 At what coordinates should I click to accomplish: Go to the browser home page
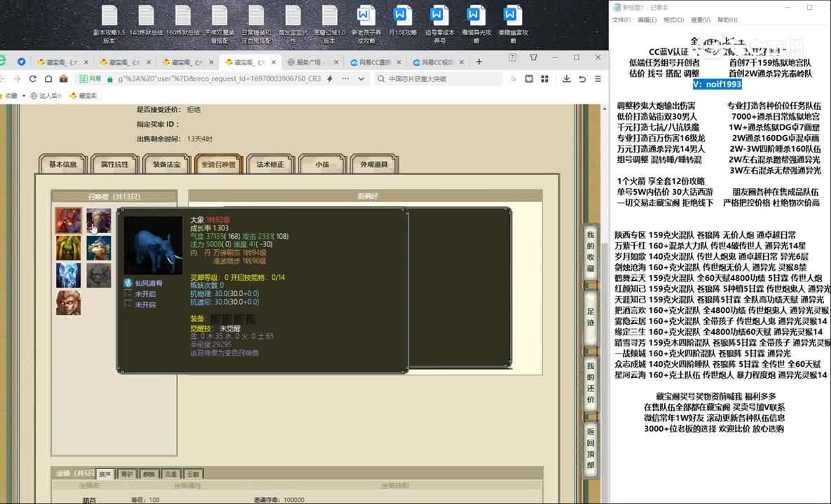(48, 78)
